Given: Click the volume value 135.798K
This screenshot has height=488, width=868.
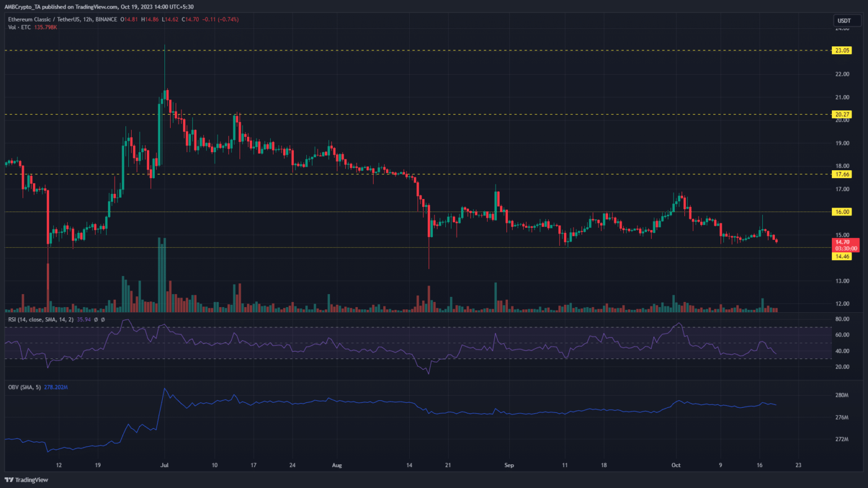Looking at the screenshot, I should 45,27.
